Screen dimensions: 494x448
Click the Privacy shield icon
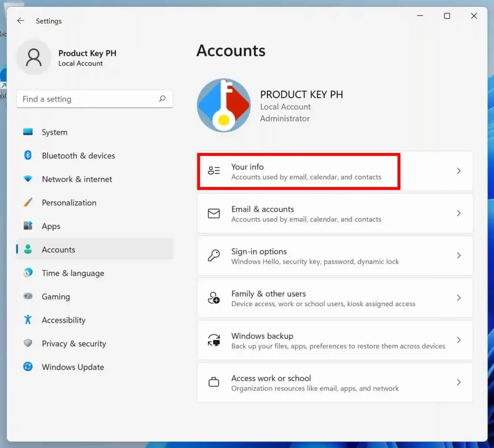pos(27,343)
